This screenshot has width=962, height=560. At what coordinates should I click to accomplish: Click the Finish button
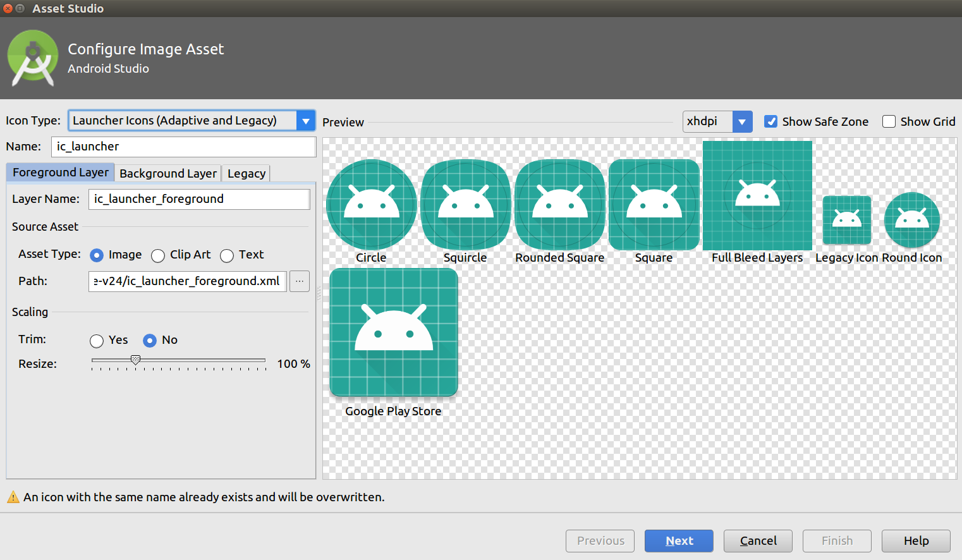click(837, 541)
